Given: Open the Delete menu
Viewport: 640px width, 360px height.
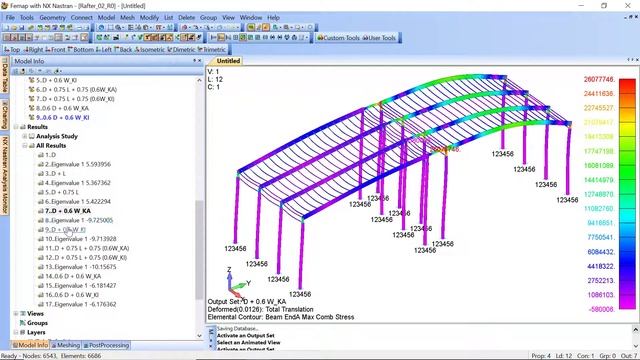Looking at the screenshot, I should click(x=187, y=18).
